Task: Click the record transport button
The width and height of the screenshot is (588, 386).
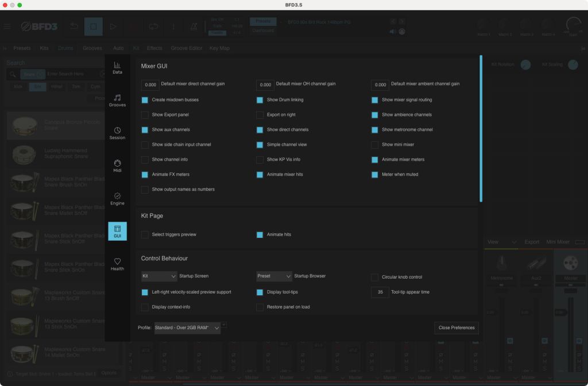Action: pyautogui.click(x=133, y=26)
